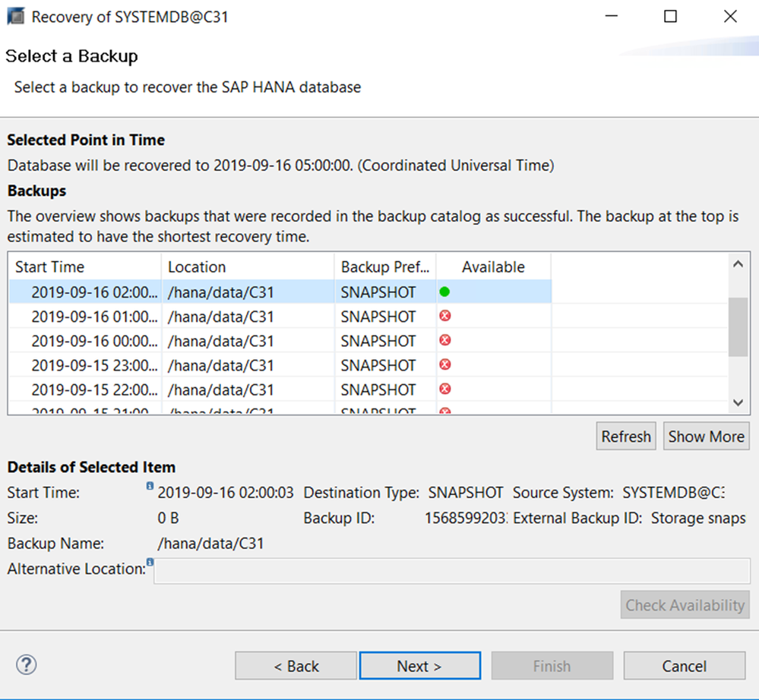Click the Show More button
Viewport: 759px width, 700px height.
point(707,437)
